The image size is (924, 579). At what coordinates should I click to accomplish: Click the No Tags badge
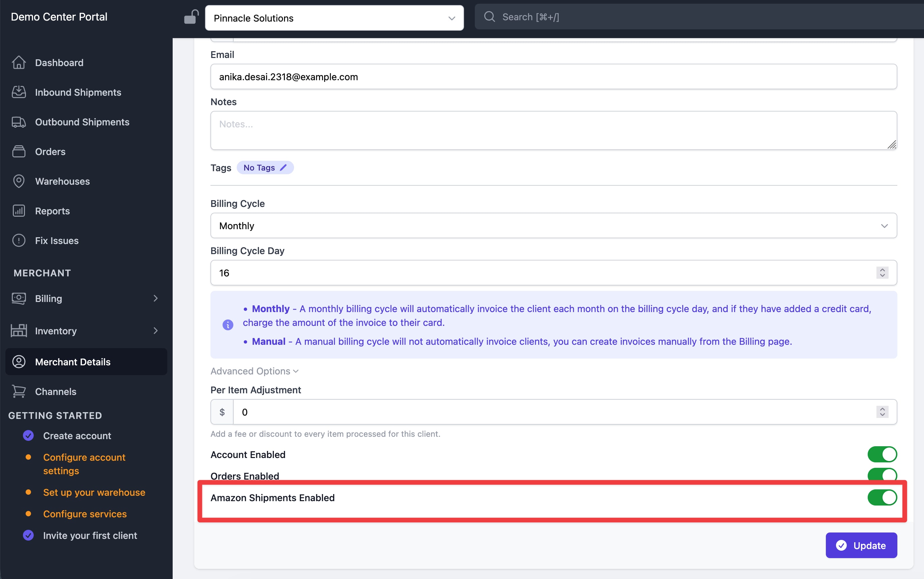(x=265, y=167)
